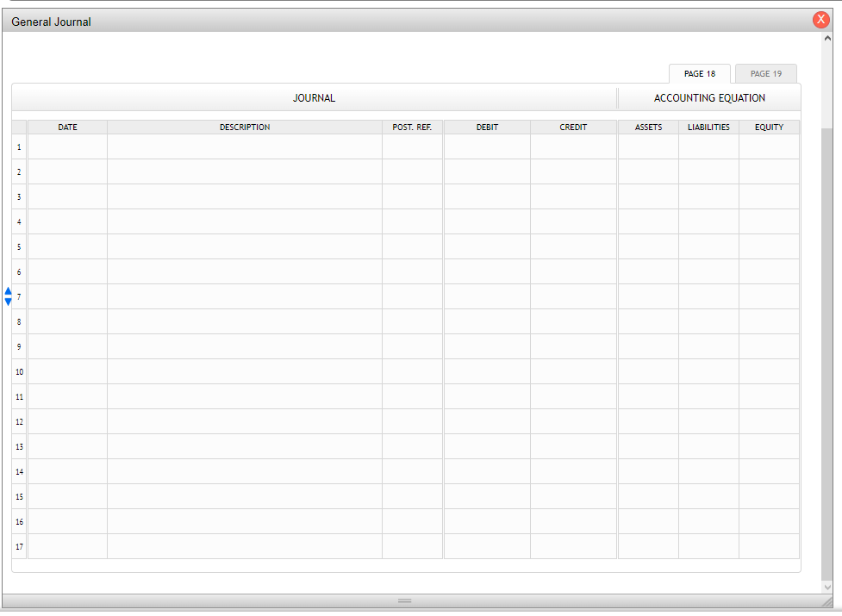Click the Description cell in row 15
Screen dimensions: 842x616
245,496
